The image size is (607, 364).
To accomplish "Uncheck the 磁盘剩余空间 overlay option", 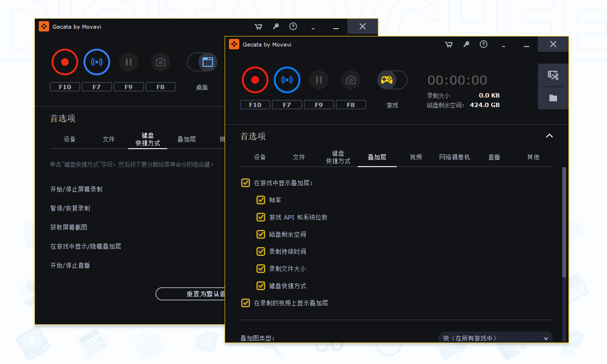I will click(x=261, y=235).
